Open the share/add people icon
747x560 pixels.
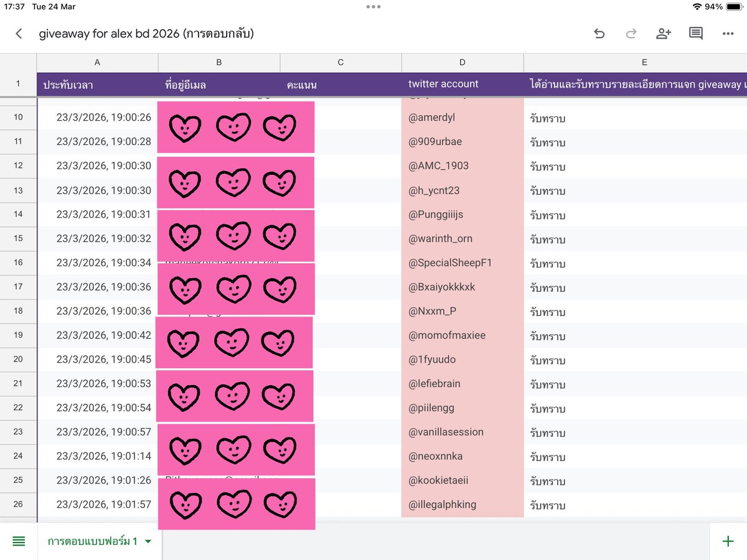tap(664, 34)
